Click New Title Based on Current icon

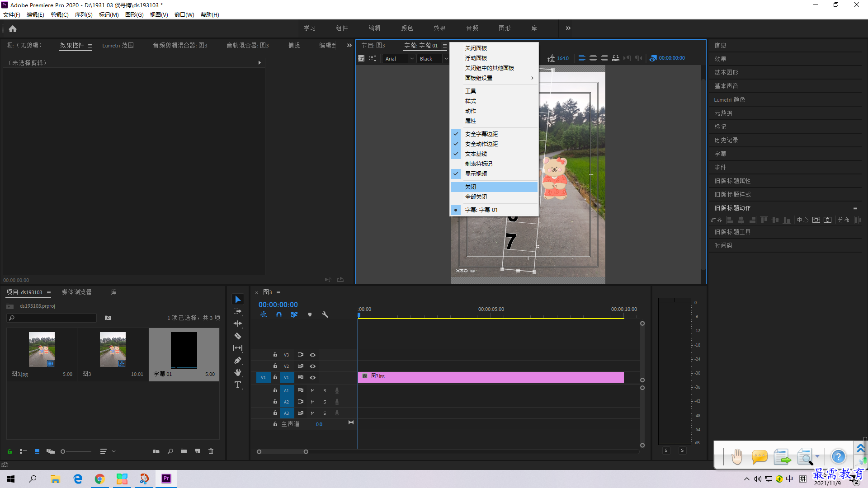pyautogui.click(x=361, y=58)
